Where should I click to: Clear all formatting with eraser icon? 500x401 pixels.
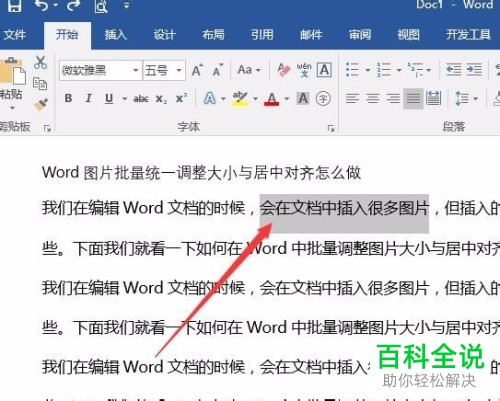point(284,70)
